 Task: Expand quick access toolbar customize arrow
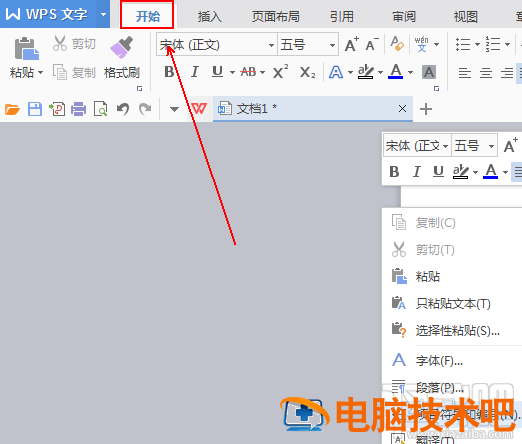click(174, 109)
